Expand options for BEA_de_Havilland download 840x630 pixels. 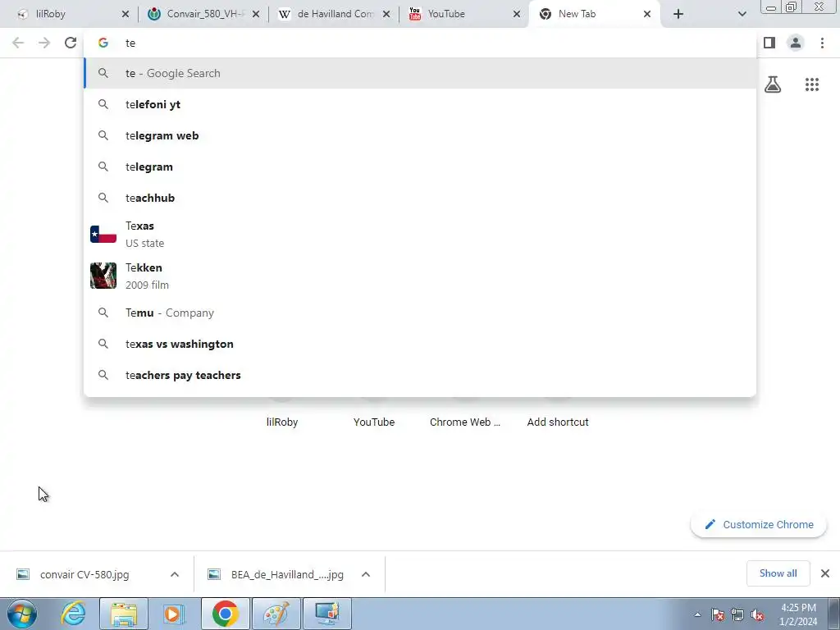tap(366, 574)
